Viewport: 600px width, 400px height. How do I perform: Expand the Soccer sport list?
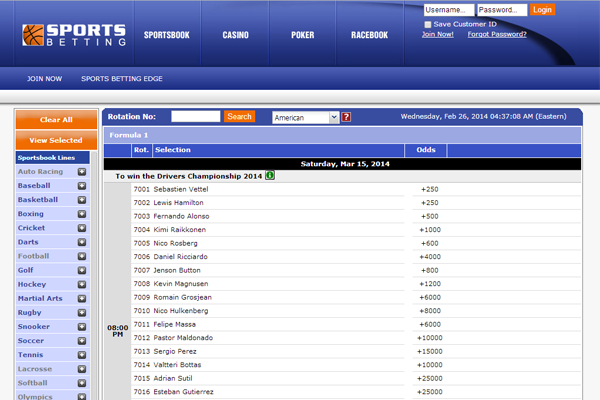pos(82,341)
